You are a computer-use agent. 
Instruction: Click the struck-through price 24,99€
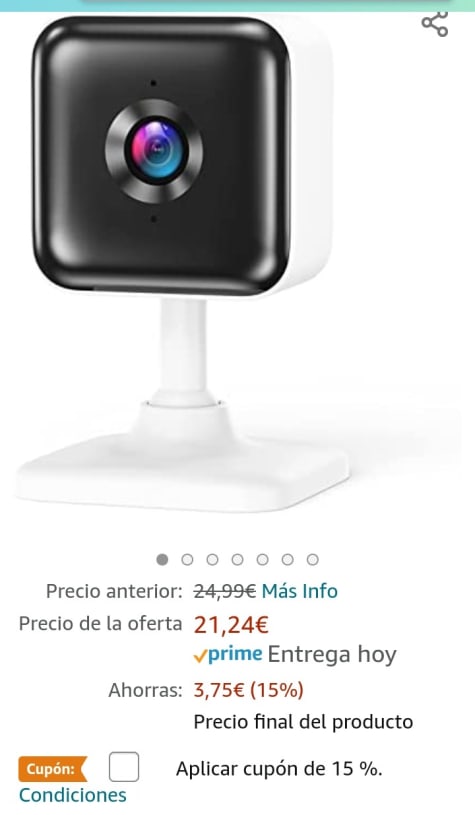(x=225, y=591)
